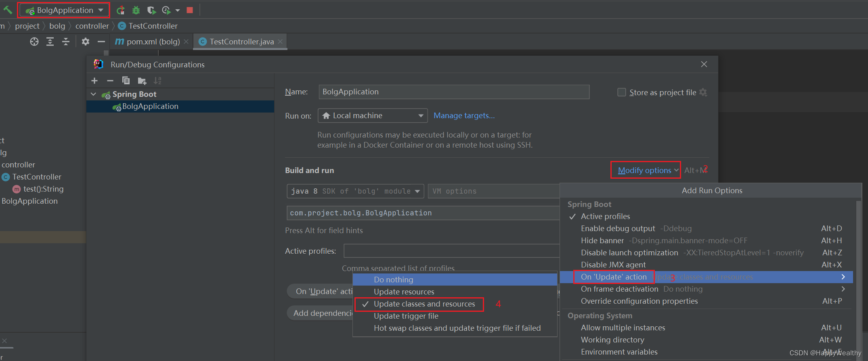Click the Expand All icon in project panel

tap(50, 42)
